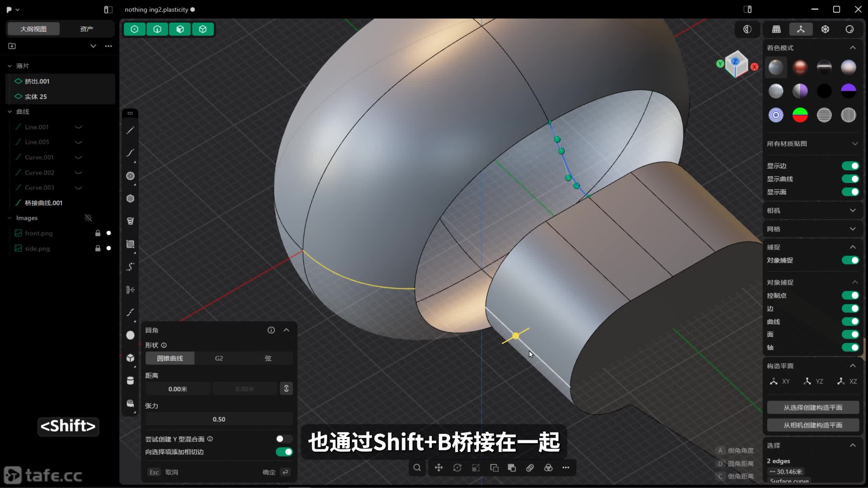Image resolution: width=868 pixels, height=488 pixels.
Task: Disable 对象捕捉 toggle
Action: click(850, 260)
